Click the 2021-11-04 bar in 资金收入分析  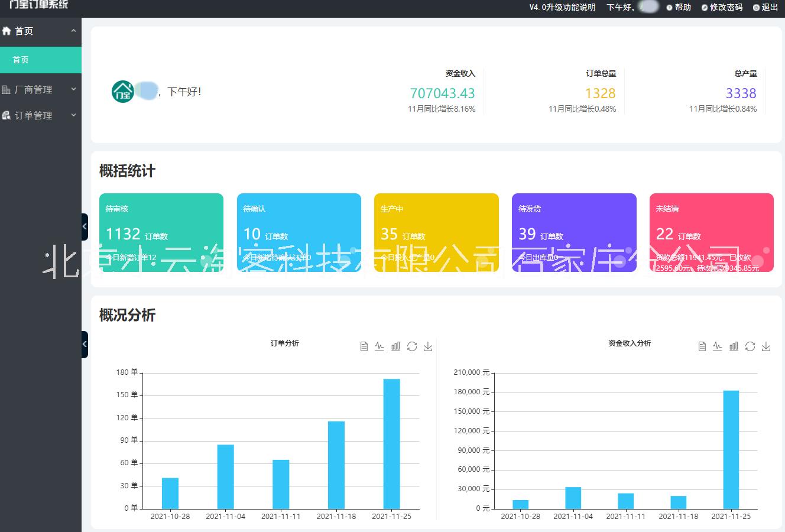[573, 498]
